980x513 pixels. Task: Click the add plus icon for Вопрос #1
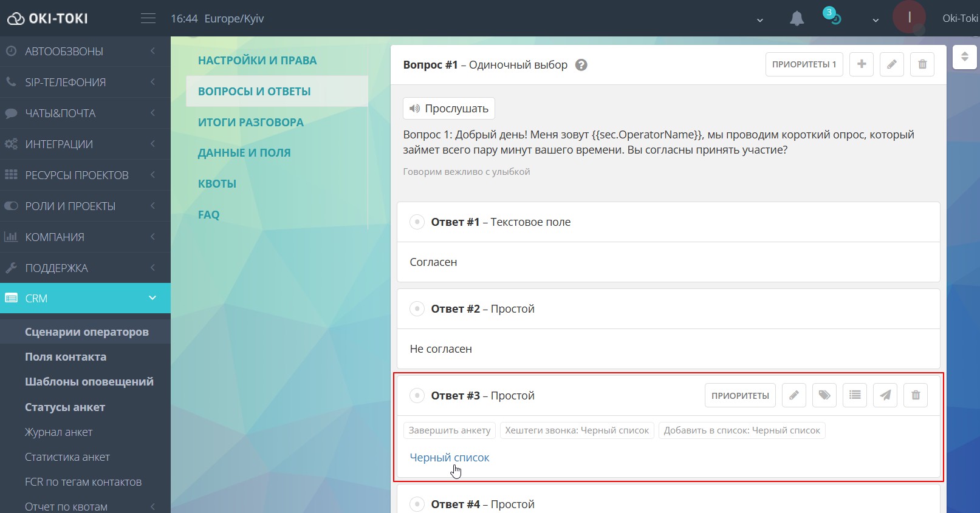(861, 64)
